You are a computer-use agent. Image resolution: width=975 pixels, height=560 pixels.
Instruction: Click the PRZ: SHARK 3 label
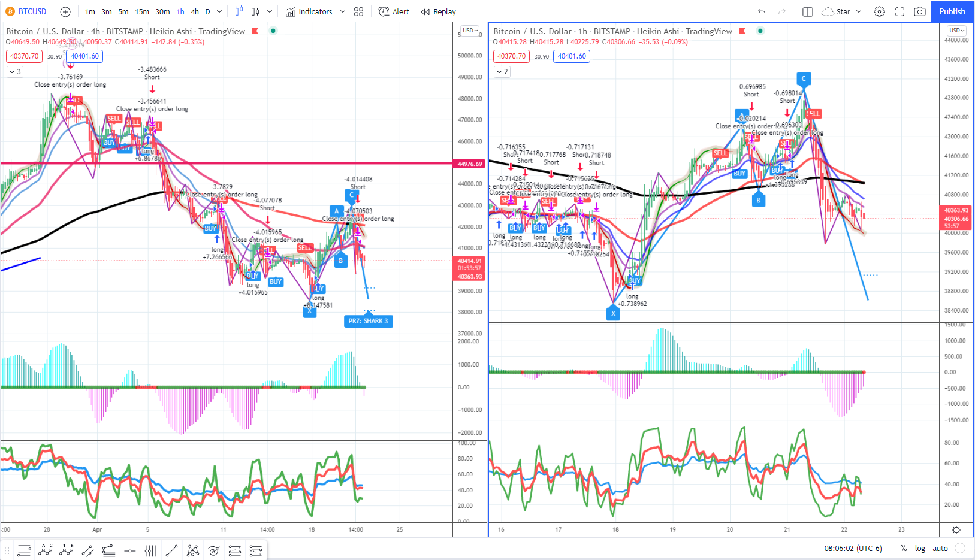[369, 321]
